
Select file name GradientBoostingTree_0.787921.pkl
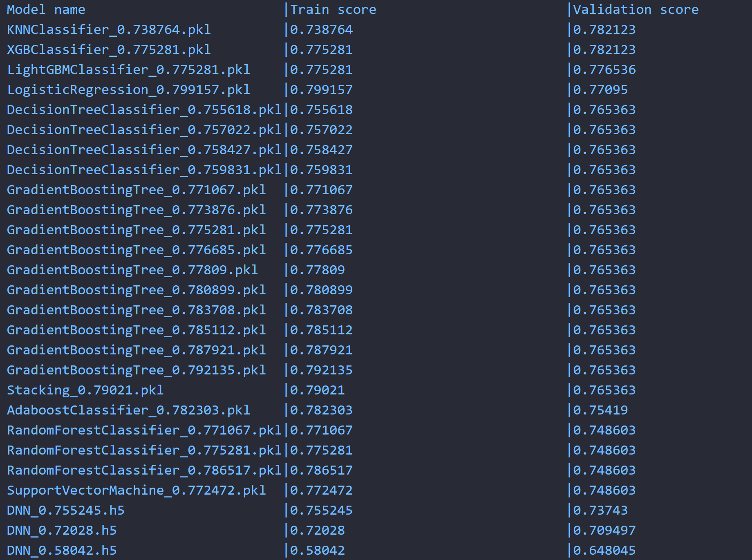point(137,350)
